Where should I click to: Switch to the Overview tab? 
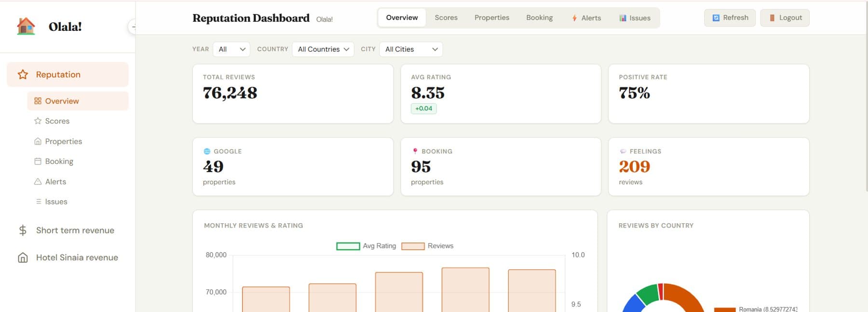tap(402, 18)
